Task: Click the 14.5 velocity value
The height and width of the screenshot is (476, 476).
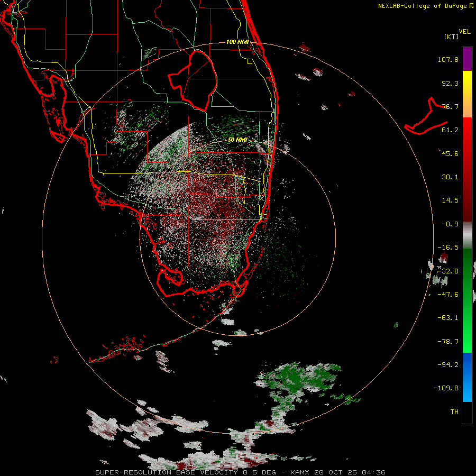Action: [450, 200]
